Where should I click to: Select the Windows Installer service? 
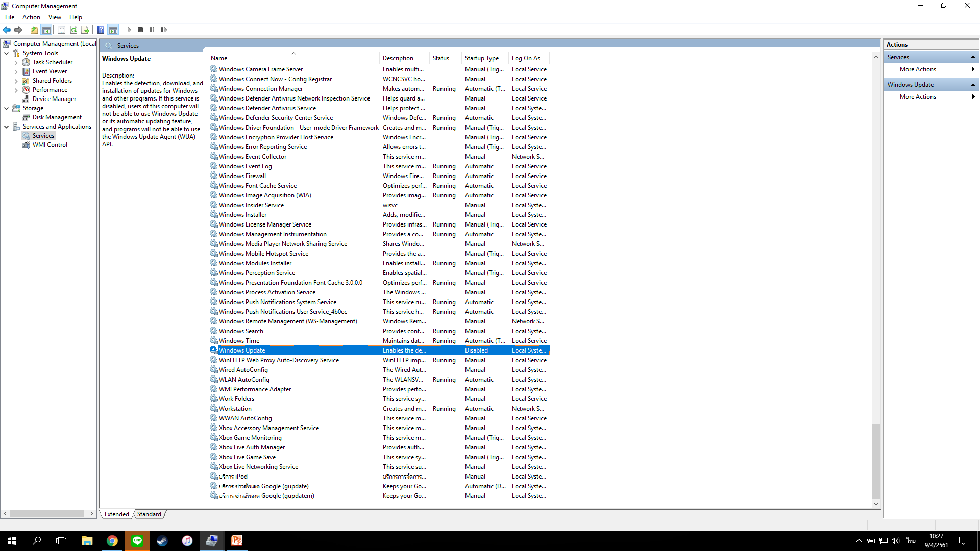[379, 215]
